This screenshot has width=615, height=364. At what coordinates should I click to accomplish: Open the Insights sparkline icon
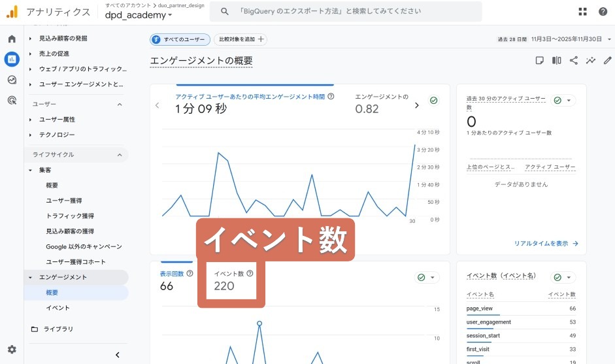[591, 61]
